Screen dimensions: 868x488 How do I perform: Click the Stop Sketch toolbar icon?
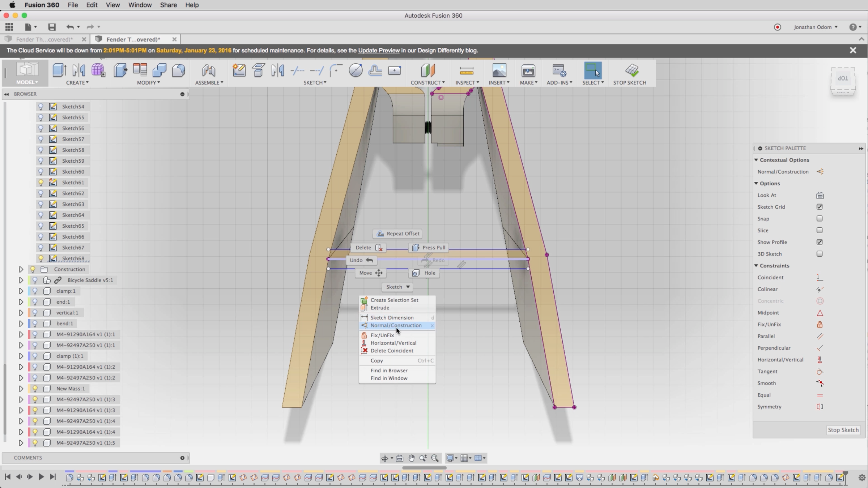click(632, 70)
